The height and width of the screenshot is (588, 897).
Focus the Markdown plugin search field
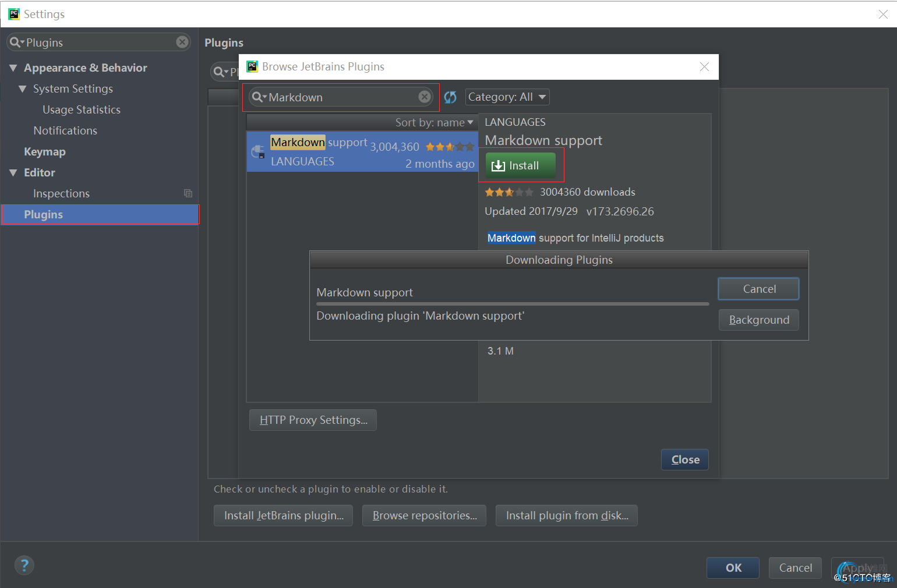tap(341, 97)
